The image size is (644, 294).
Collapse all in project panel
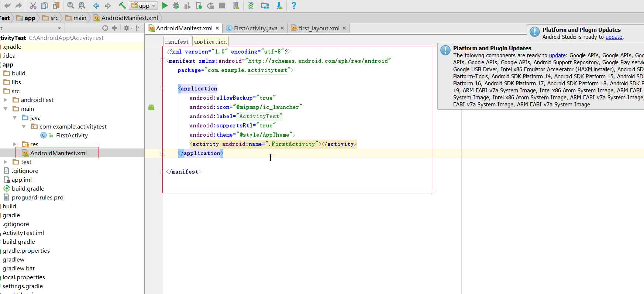[114, 28]
